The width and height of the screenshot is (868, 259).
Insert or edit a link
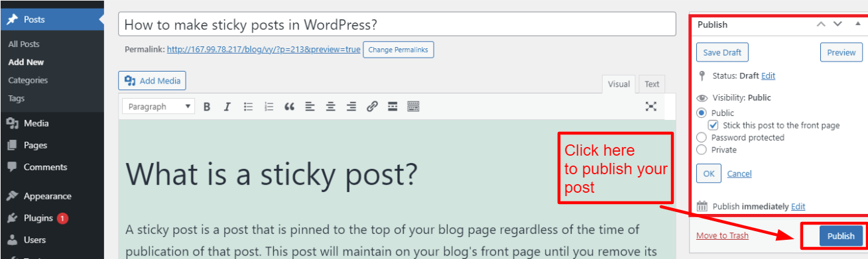coord(372,107)
